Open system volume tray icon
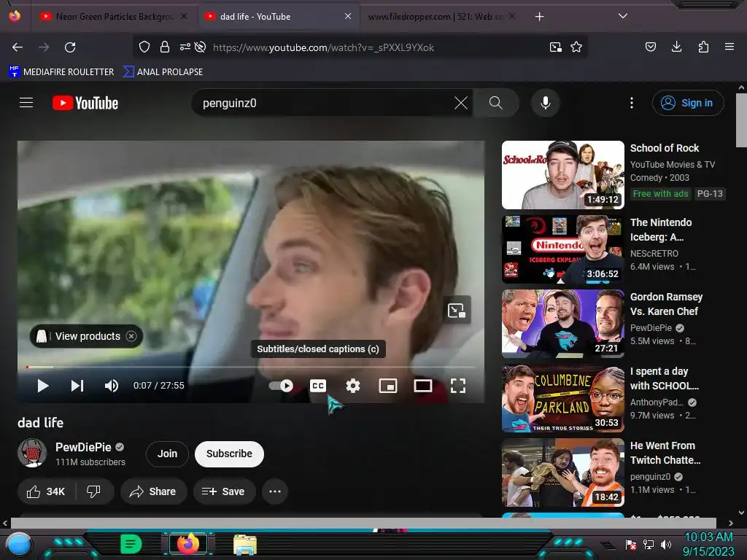The height and width of the screenshot is (560, 747). coord(665,544)
